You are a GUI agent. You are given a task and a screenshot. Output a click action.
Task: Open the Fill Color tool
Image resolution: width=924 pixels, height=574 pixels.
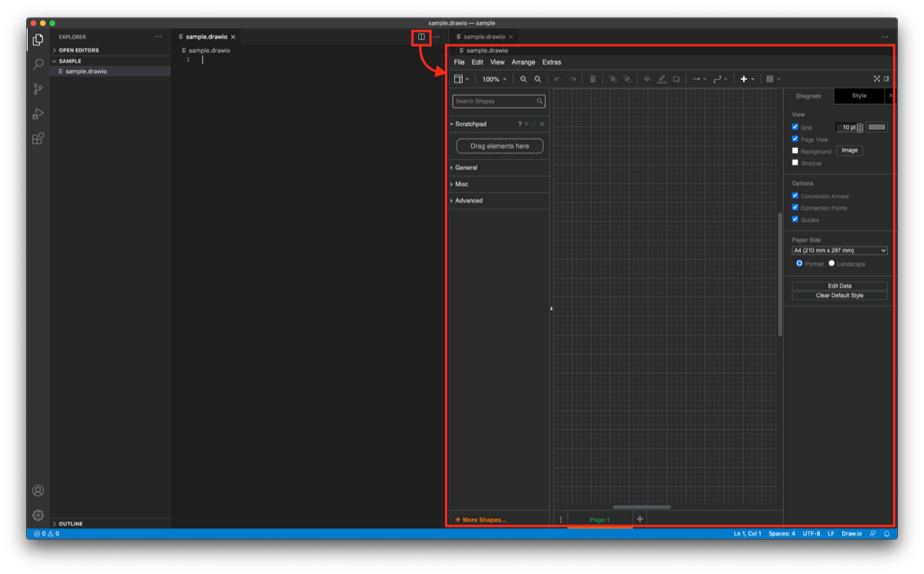[x=648, y=78]
